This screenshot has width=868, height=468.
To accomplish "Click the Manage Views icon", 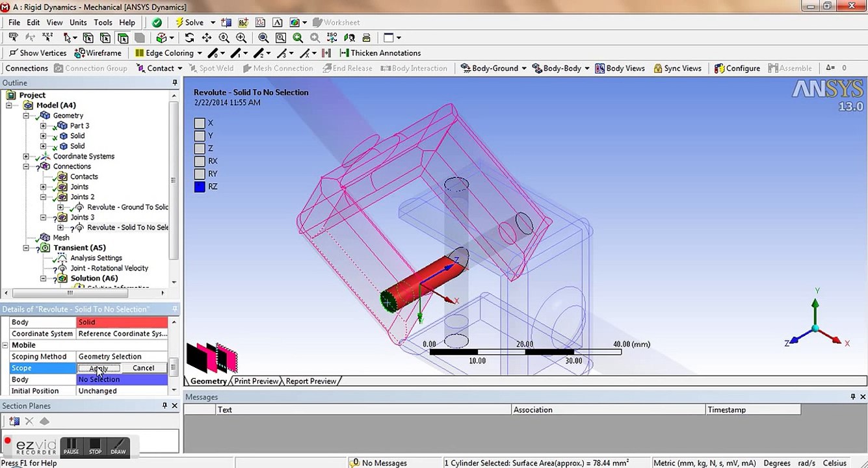I will [x=366, y=38].
